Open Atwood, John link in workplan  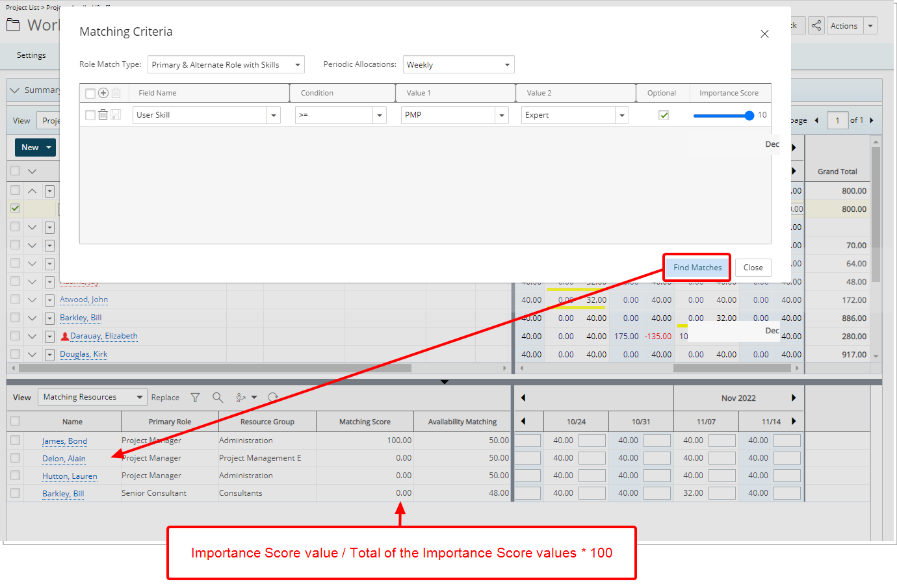(x=84, y=300)
